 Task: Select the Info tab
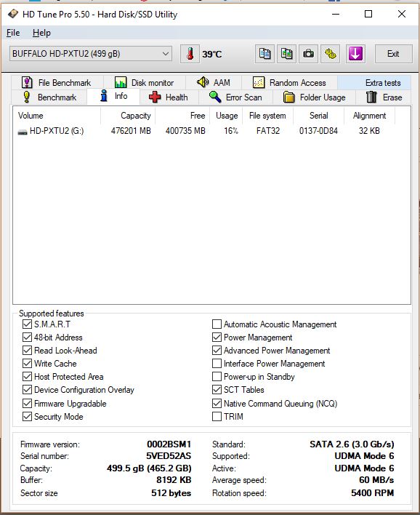coord(113,96)
